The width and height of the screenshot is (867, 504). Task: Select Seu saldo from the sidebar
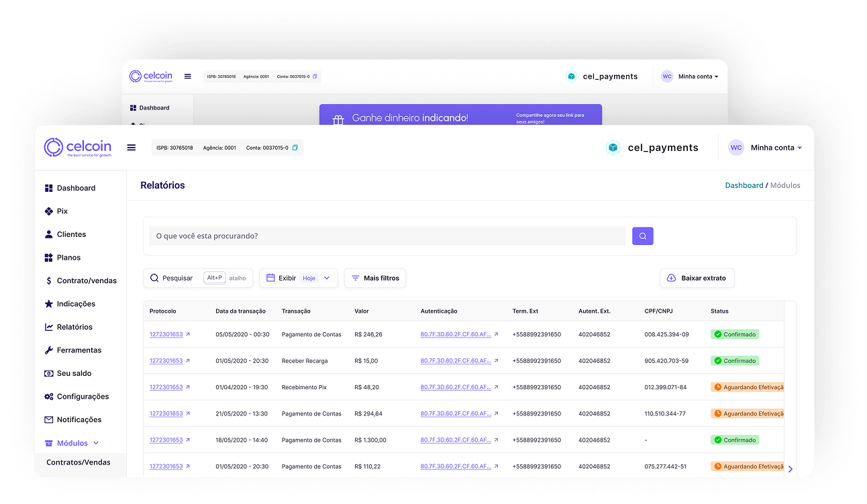click(x=74, y=373)
